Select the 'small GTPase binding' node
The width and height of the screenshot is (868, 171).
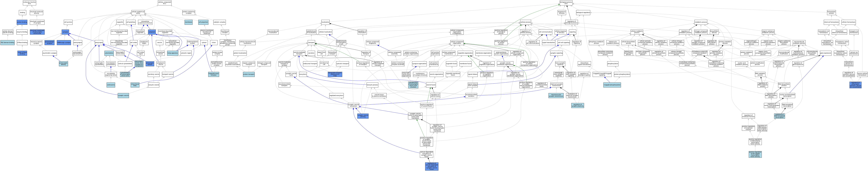(x=22, y=53)
